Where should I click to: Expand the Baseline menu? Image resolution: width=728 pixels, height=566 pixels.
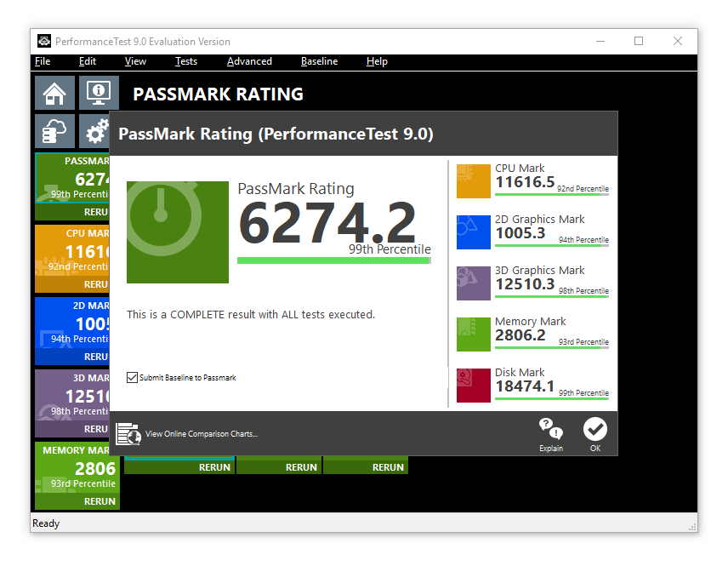319,61
